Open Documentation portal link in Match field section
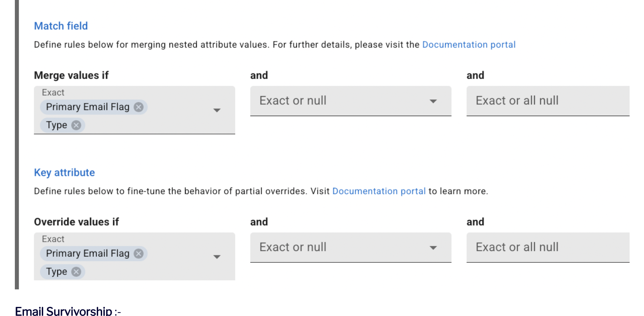The image size is (644, 316). [469, 45]
